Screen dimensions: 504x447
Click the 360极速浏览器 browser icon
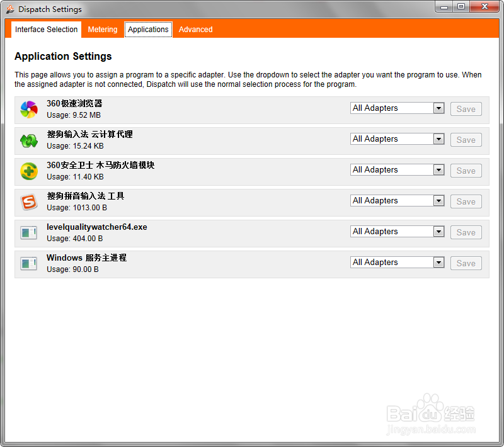pos(29,110)
